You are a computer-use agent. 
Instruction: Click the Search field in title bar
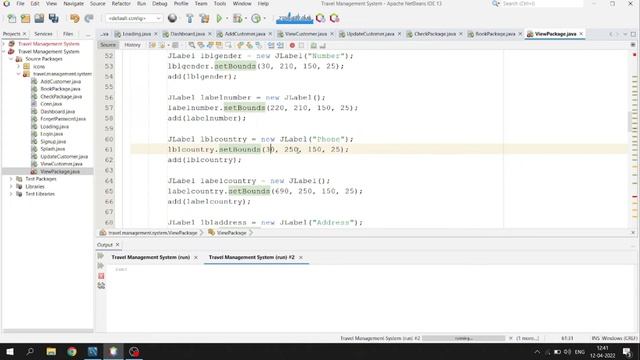point(541,4)
